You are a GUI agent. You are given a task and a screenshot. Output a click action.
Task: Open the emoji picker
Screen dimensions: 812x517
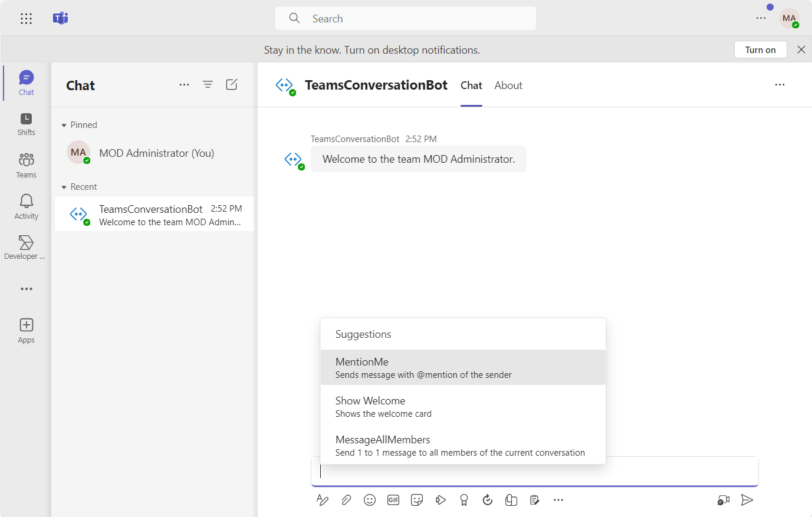tap(370, 500)
